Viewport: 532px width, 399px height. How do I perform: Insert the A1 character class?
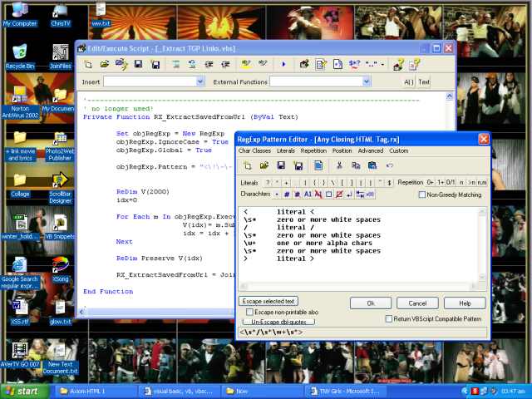coord(308,195)
